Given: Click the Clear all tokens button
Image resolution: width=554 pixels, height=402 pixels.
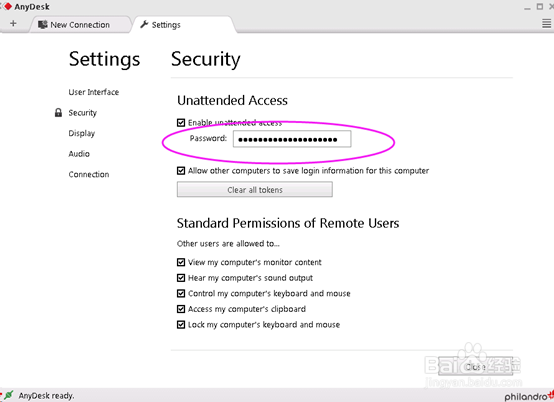Looking at the screenshot, I should pyautogui.click(x=255, y=190).
